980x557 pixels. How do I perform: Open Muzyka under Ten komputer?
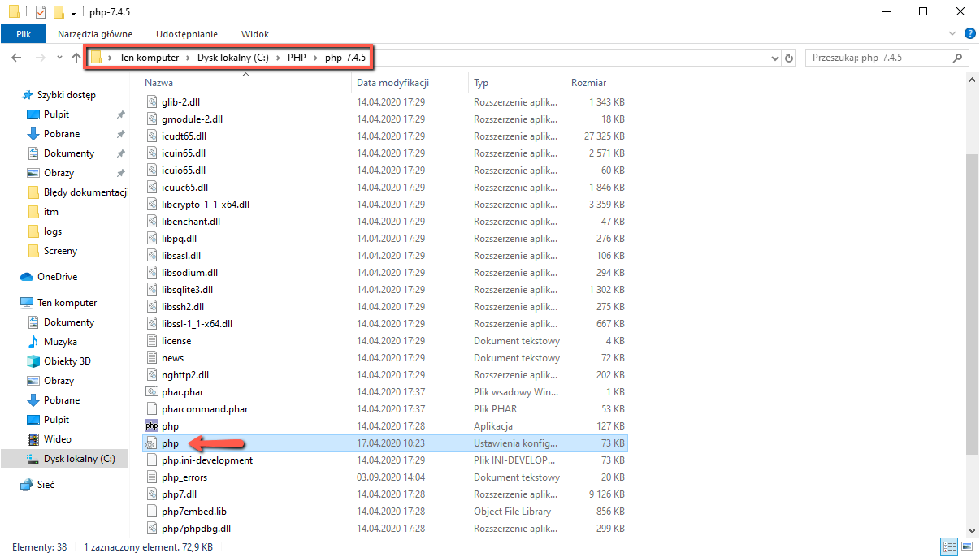point(60,342)
